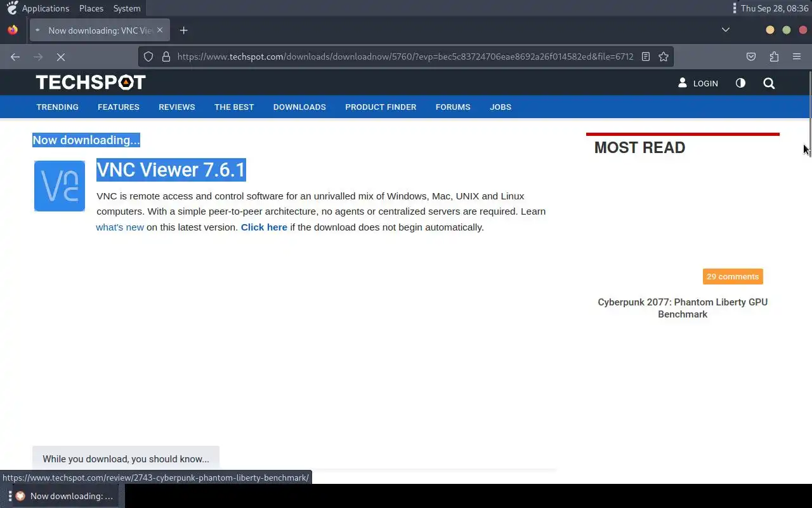Screen dimensions: 812x508
Task: Click the Now downloading... text
Action: click(x=86, y=140)
